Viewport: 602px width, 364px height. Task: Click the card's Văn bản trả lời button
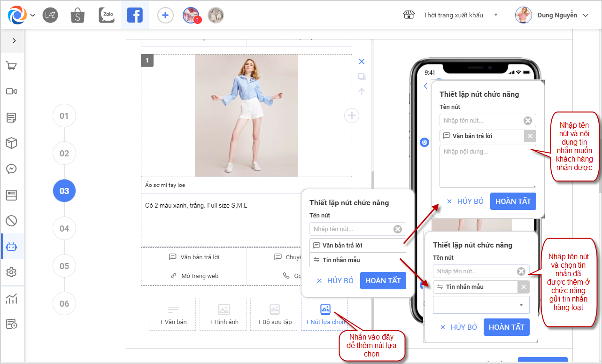point(194,257)
